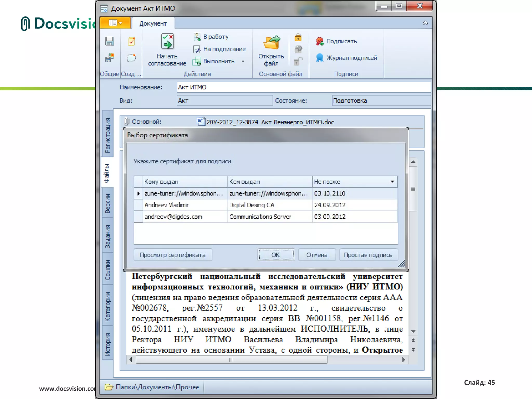Viewport: 532px width, 399px height.
Task: Click the document preview scroll-up arrow
Action: click(x=413, y=162)
